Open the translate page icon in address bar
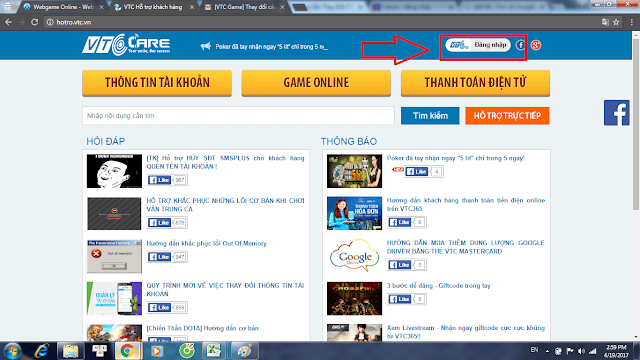The width and height of the screenshot is (640, 360). [605, 22]
